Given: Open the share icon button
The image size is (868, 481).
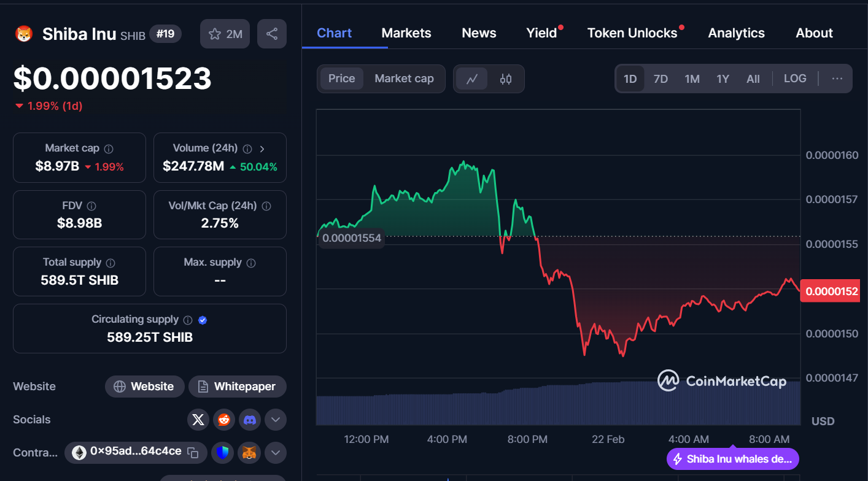Looking at the screenshot, I should tap(272, 34).
